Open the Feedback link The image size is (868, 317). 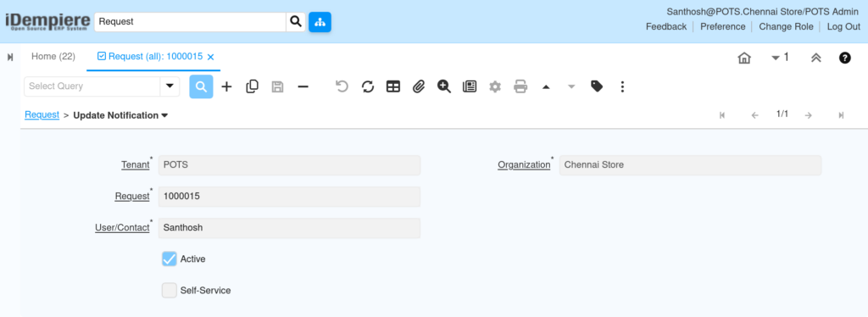pyautogui.click(x=666, y=26)
